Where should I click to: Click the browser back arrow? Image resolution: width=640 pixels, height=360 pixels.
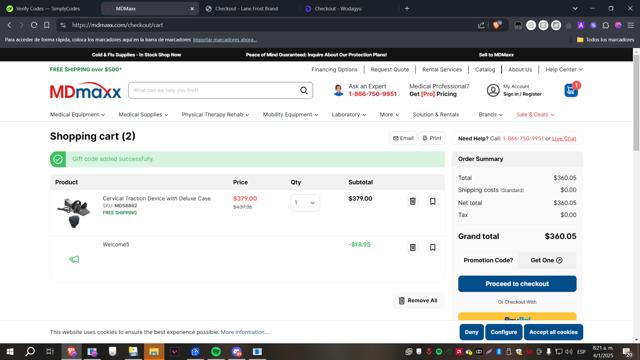pyautogui.click(x=9, y=25)
